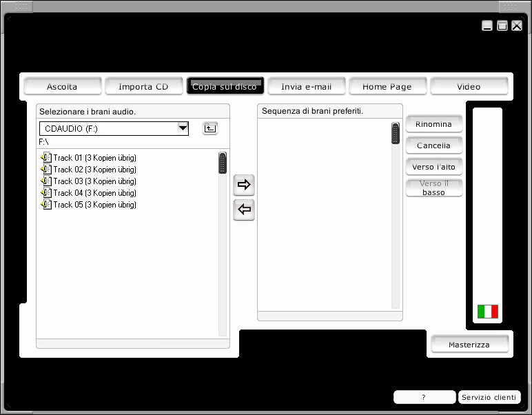
Task: Click the left arrow to remove track
Action: pyautogui.click(x=244, y=210)
